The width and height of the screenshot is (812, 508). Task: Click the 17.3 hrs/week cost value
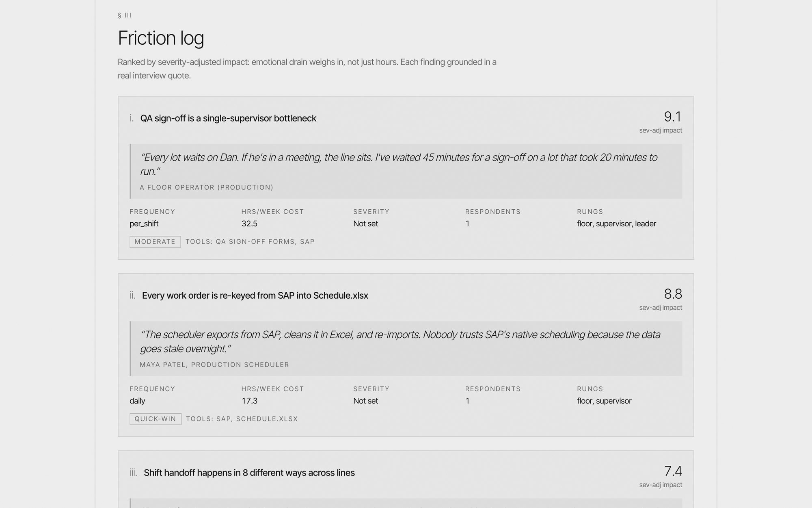pos(249,401)
